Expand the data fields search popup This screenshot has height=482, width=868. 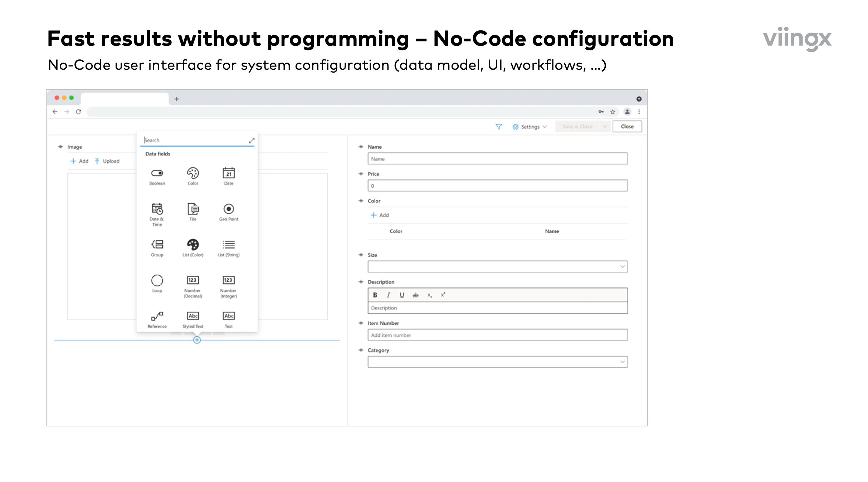point(252,141)
